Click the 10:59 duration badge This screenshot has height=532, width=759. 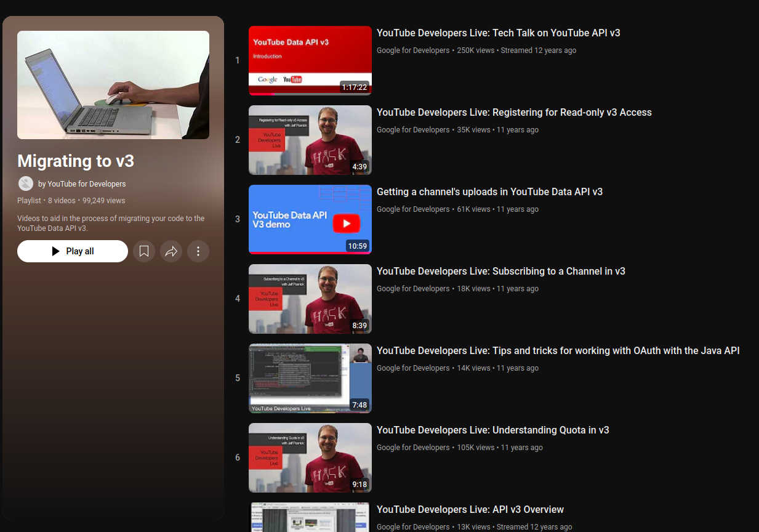tap(358, 246)
